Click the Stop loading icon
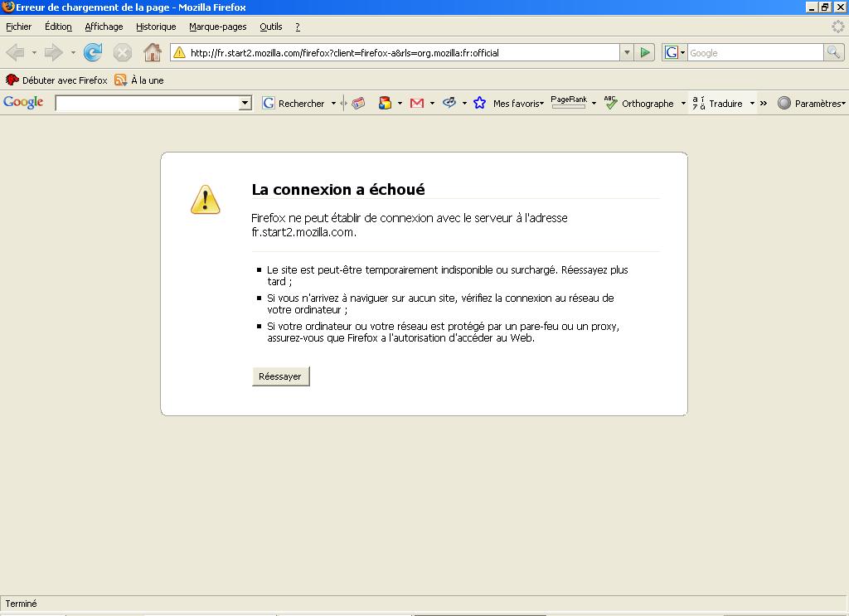Viewport: 849px width, 616px height. [x=123, y=52]
